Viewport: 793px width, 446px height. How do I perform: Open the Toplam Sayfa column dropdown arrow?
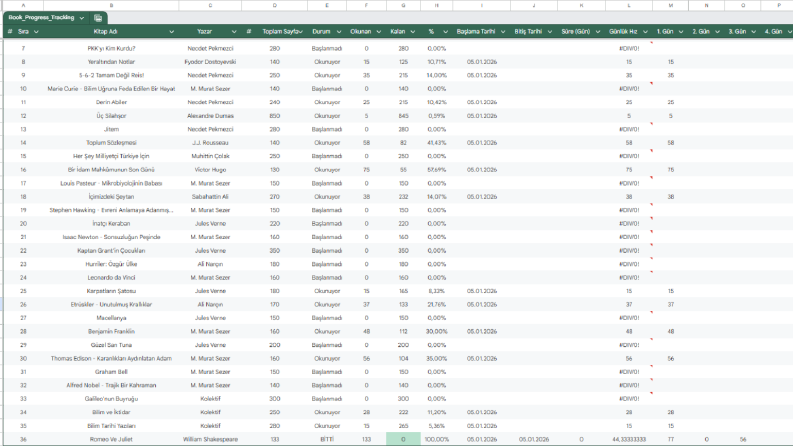[x=301, y=31]
